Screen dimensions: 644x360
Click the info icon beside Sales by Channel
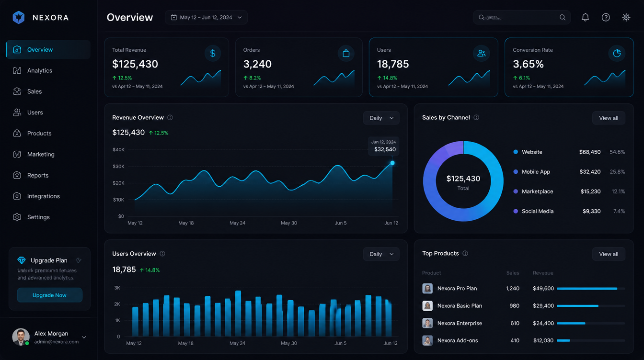(476, 117)
